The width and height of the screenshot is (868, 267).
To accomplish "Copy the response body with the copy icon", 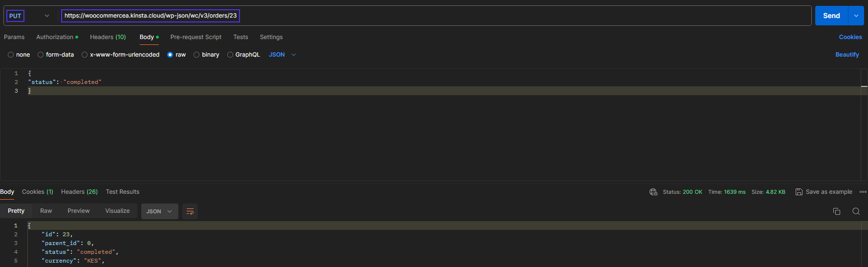I will (x=836, y=211).
